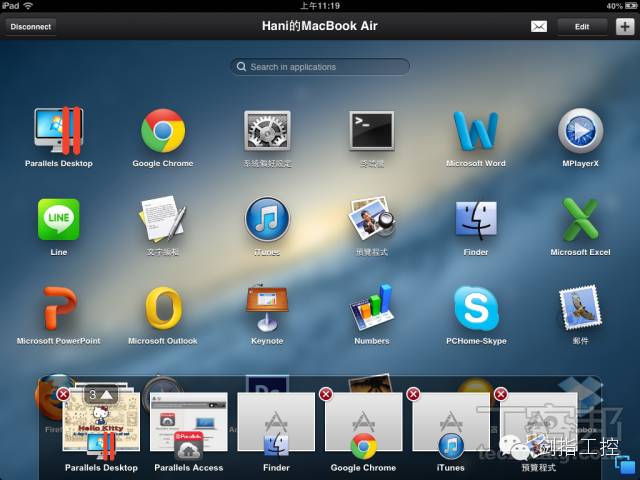Open the TextEdit paper-and-pen icon

click(163, 219)
